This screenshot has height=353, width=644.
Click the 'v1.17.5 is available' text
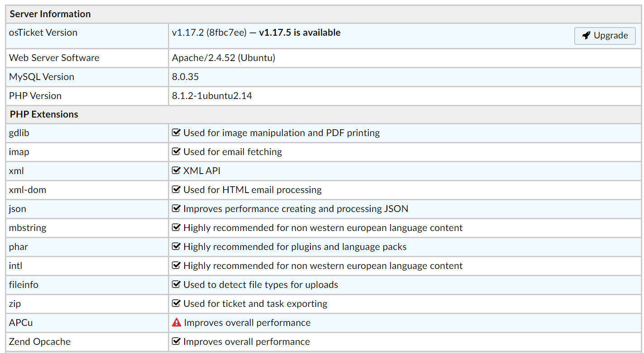300,33
